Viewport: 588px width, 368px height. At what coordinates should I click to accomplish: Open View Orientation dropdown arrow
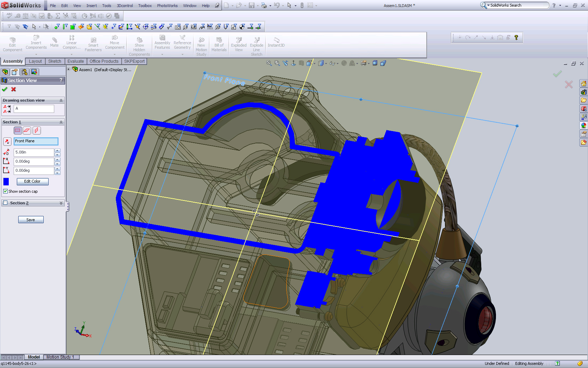tap(315, 63)
